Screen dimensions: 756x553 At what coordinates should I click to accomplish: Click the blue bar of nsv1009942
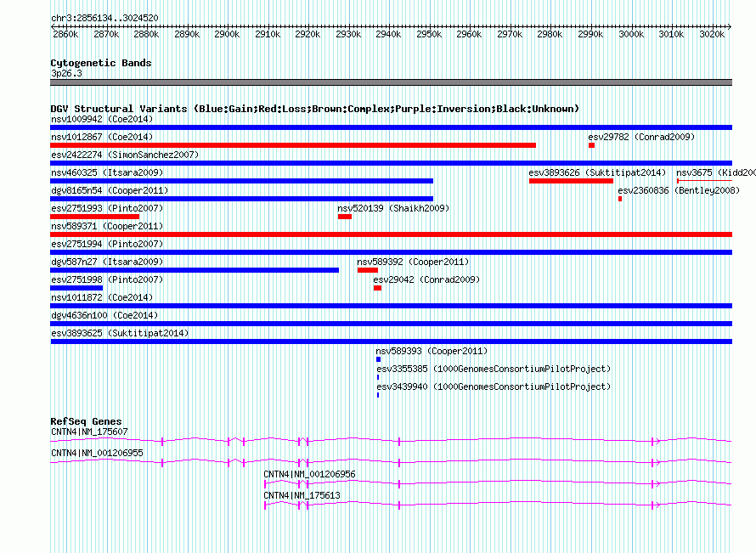pos(391,127)
